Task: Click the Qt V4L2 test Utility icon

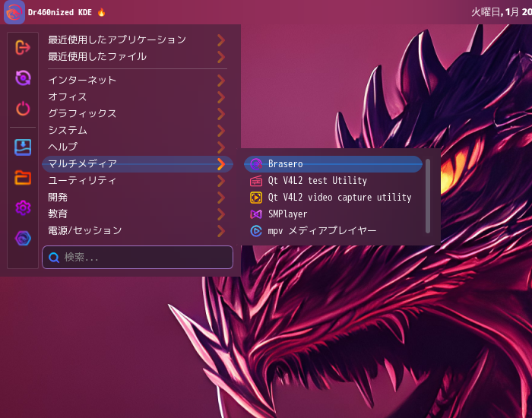Action: pos(256,181)
